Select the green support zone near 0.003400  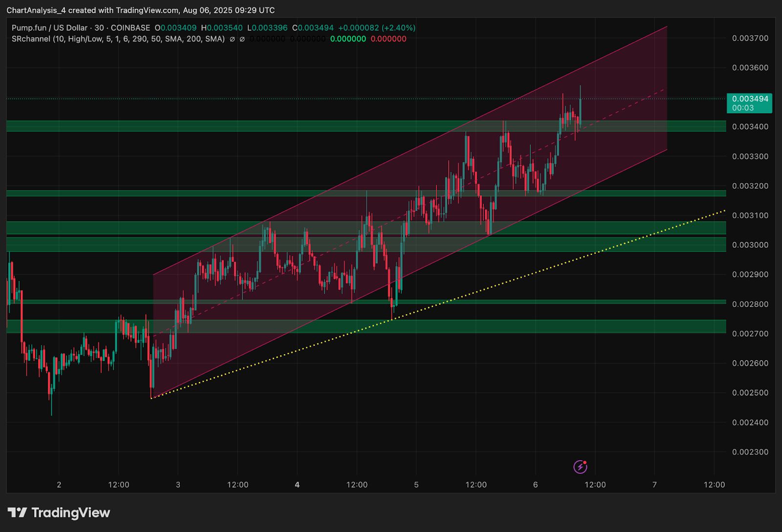pos(366,126)
